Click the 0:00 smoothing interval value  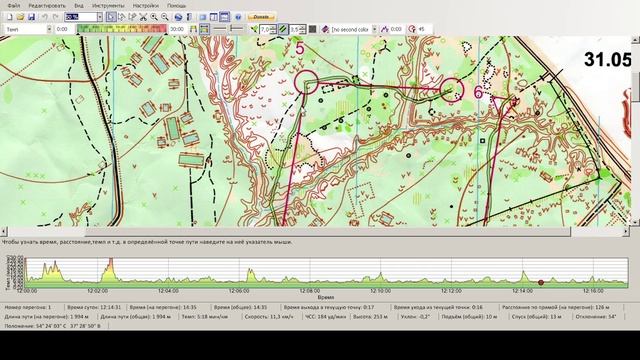pyautogui.click(x=396, y=29)
